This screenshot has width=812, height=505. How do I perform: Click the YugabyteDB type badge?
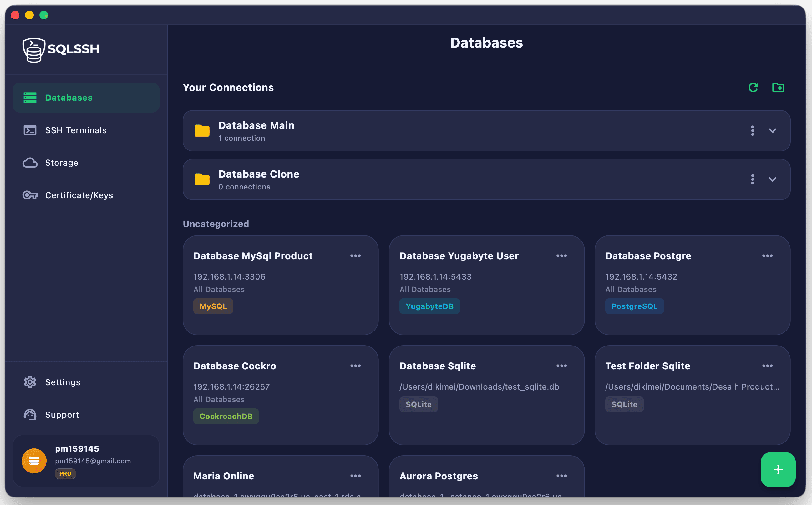point(429,306)
